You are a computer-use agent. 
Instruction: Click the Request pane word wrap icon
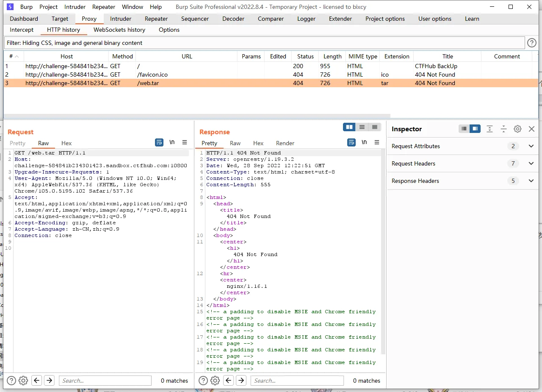point(159,143)
